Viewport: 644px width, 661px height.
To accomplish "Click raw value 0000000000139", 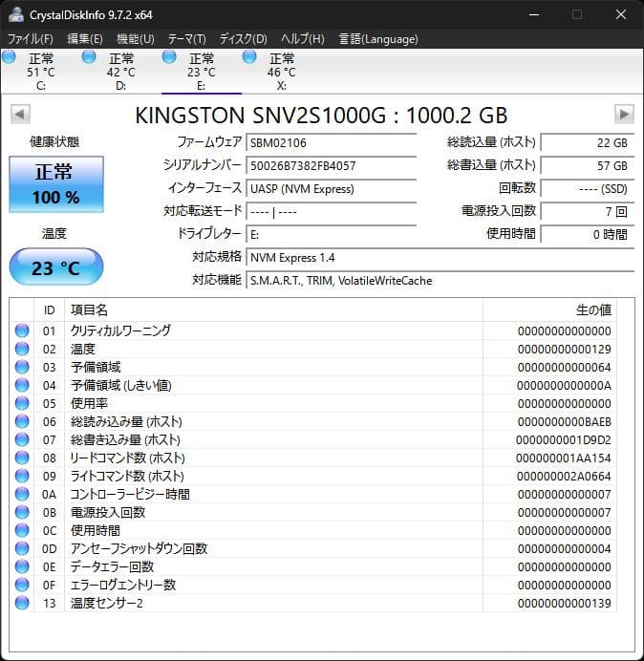I will 565,603.
